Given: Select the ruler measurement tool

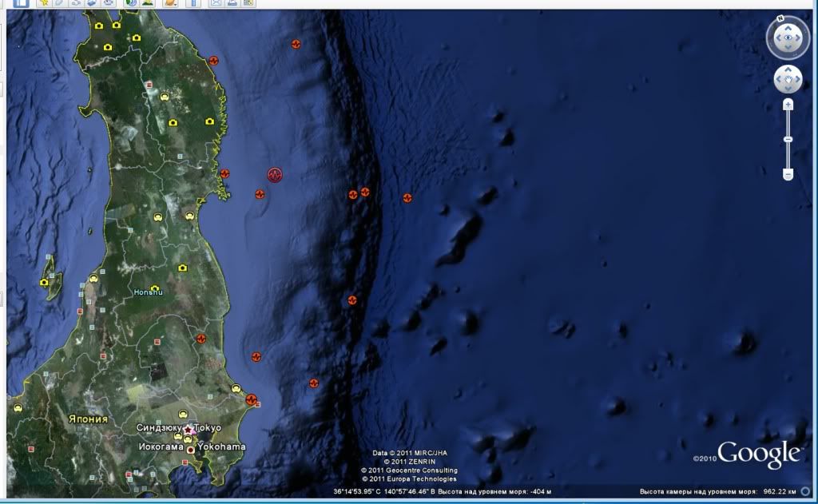Looking at the screenshot, I should coord(193,2).
